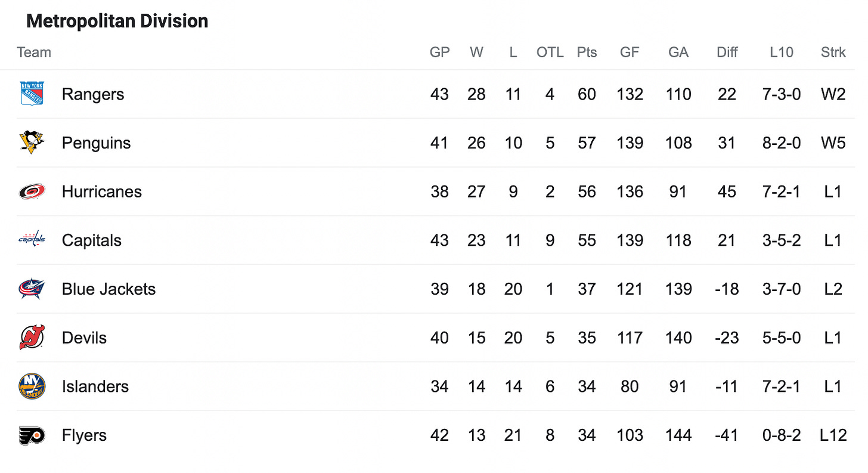Click the Pittsburgh Penguins logo
Screen dimensions: 868x473
tap(32, 143)
